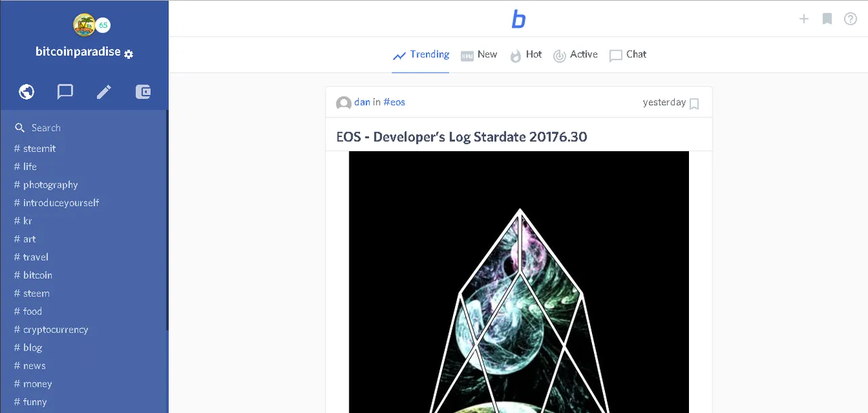Click the magnifier search icon
This screenshot has width=868, height=413.
(x=20, y=127)
